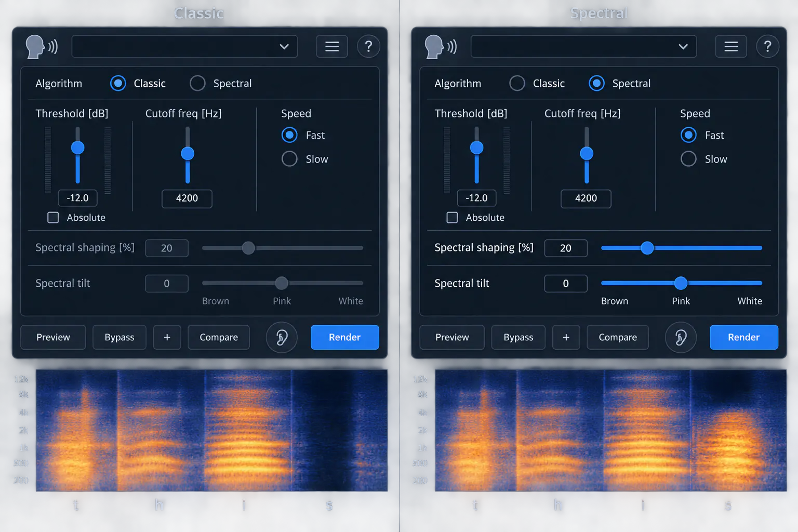The height and width of the screenshot is (532, 798).
Task: Click the Threshold -12.0 field, left panel
Action: tap(77, 198)
